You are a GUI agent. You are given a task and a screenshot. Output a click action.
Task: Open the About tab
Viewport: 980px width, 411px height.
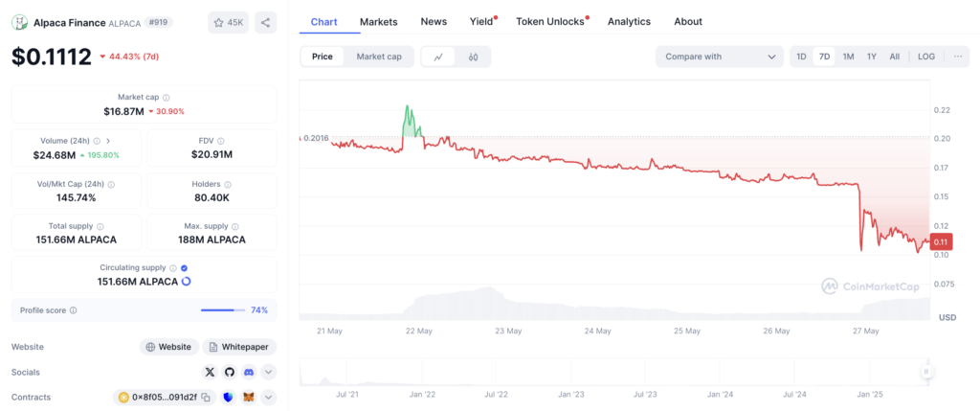[x=688, y=21]
